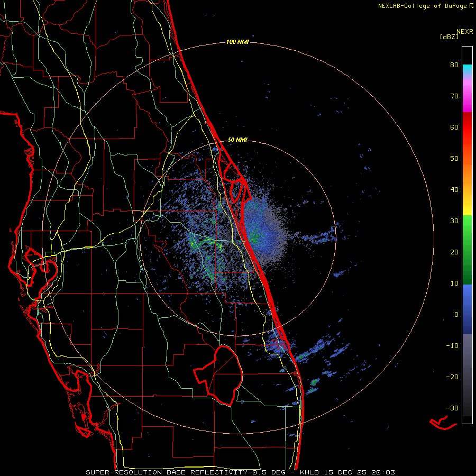Click the "20:03" time stamp
Screen dimensions: 476x476
(x=383, y=472)
